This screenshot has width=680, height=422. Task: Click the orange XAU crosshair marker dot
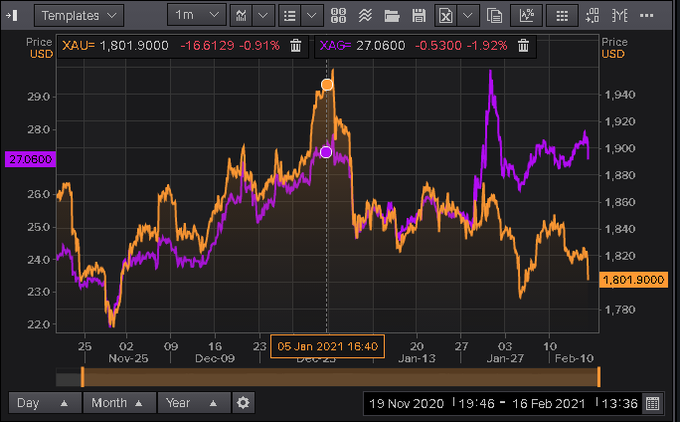point(327,85)
